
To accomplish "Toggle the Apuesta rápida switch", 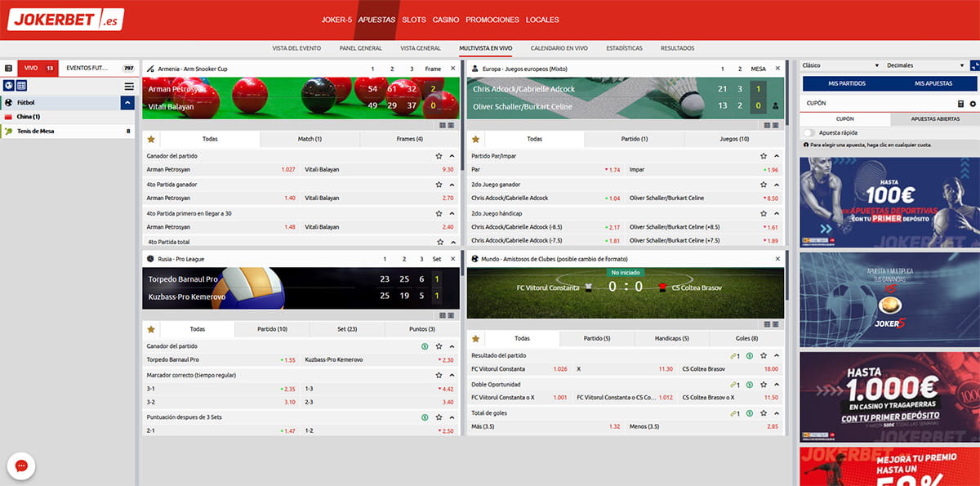I will click(x=810, y=132).
